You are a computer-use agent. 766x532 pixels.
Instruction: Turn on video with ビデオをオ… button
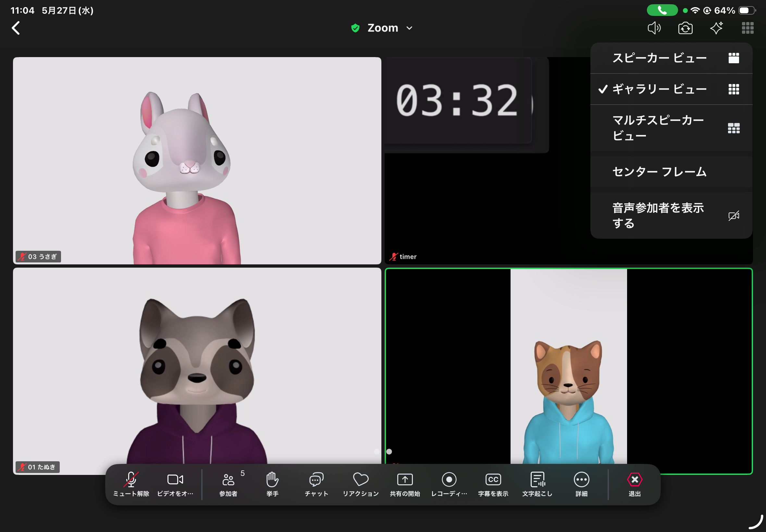[x=175, y=484]
